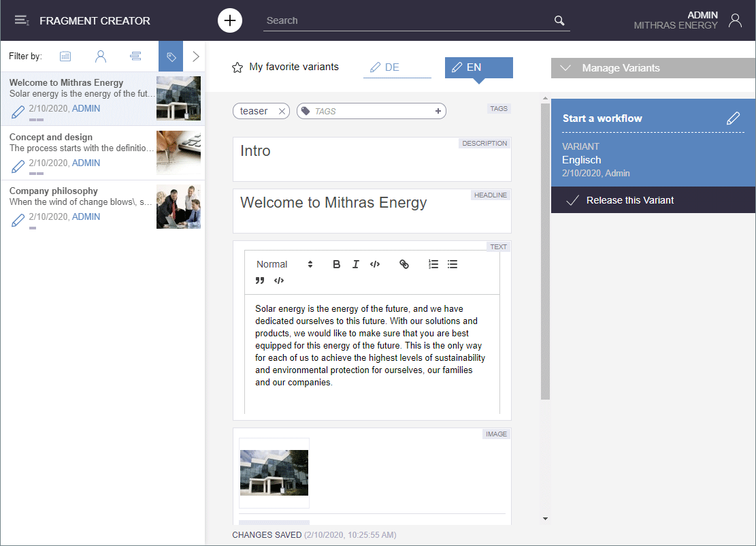Expand the Manage Variants panel
This screenshot has height=546, width=756.
pyautogui.click(x=653, y=68)
